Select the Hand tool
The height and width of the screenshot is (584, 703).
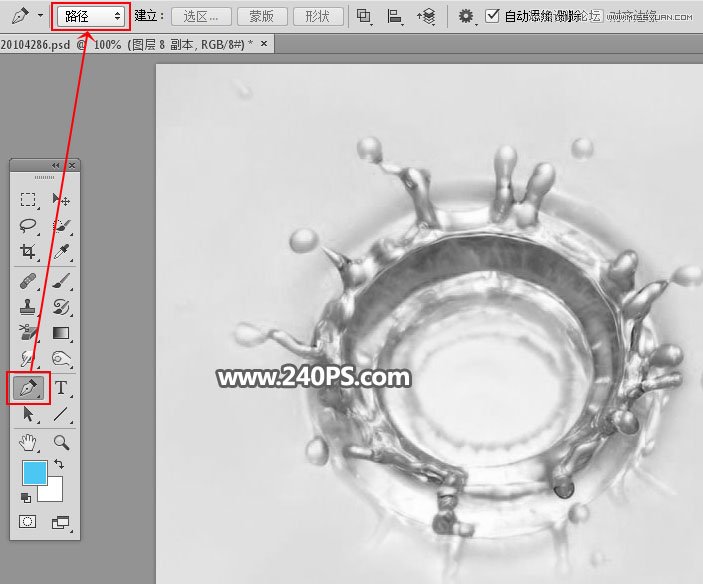(28, 442)
